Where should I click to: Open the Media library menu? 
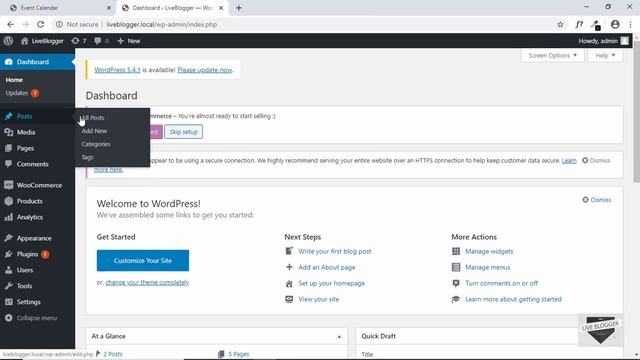[37, 132]
